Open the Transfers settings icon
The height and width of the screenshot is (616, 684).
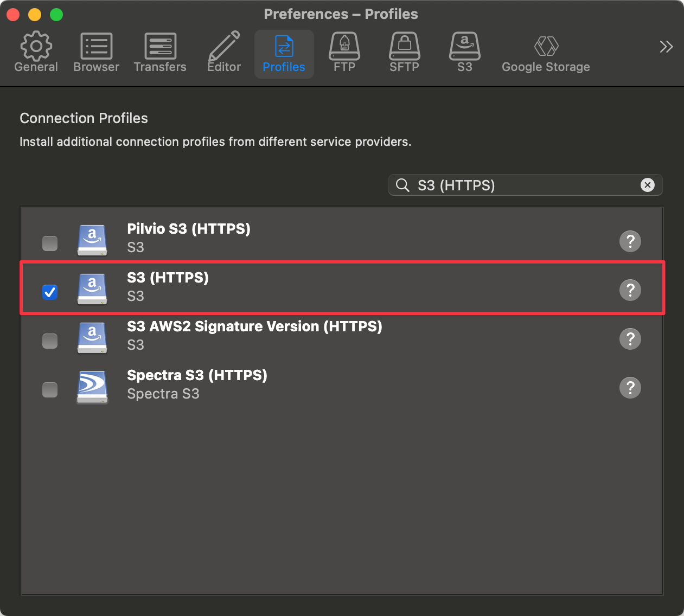point(160,52)
